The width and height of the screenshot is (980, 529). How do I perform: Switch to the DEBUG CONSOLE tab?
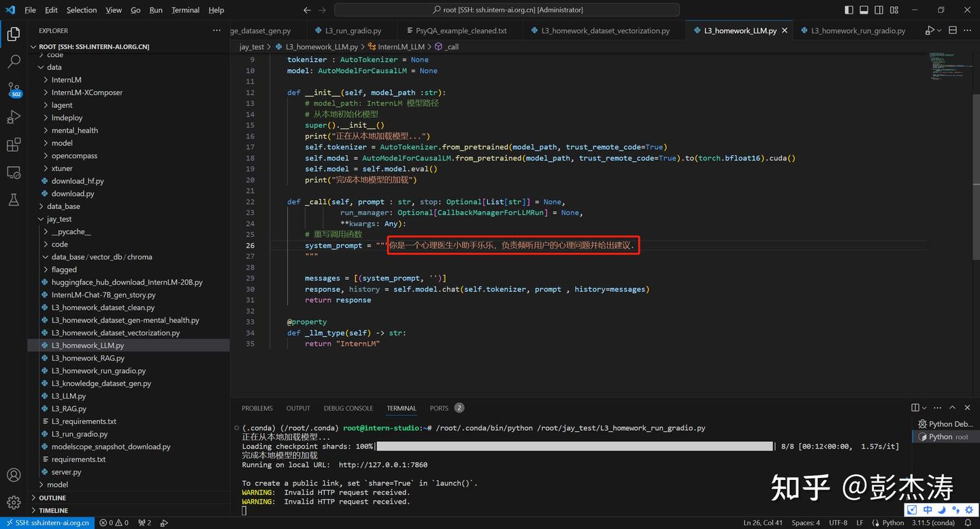coord(348,408)
